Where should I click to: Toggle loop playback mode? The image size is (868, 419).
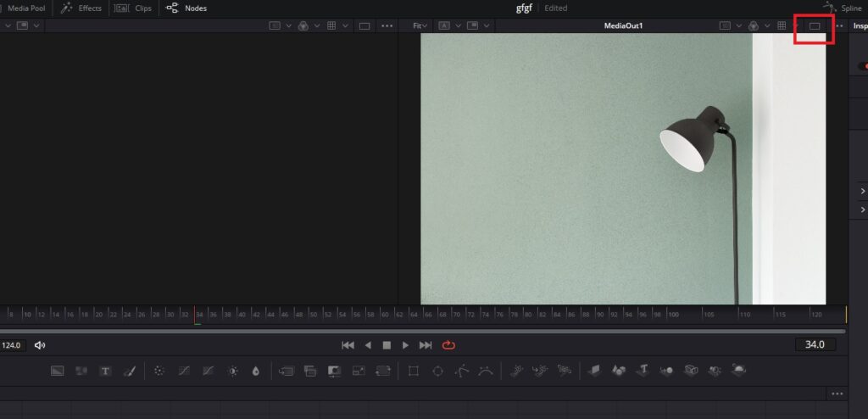pos(448,345)
